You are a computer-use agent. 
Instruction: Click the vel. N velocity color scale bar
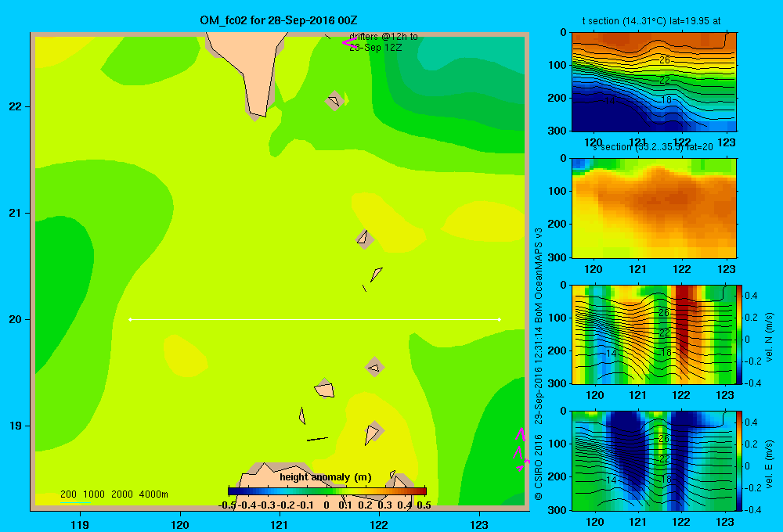click(739, 334)
